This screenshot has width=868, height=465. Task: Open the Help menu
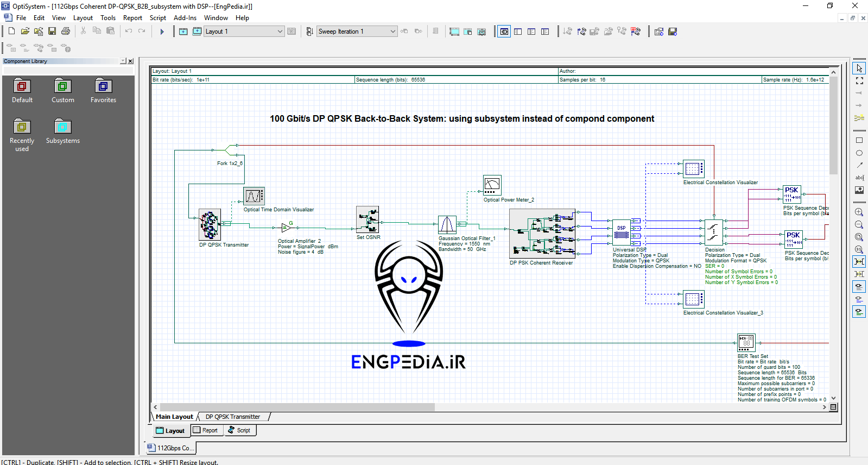(242, 18)
